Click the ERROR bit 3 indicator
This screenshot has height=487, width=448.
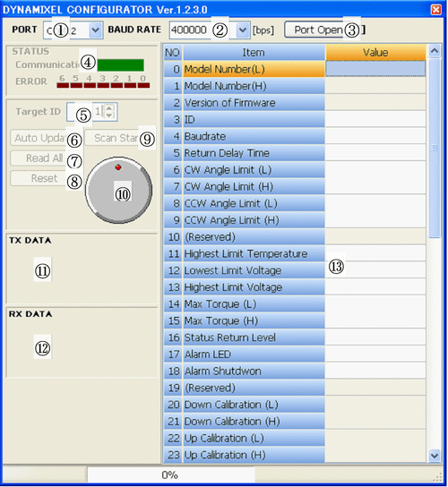tap(103, 85)
